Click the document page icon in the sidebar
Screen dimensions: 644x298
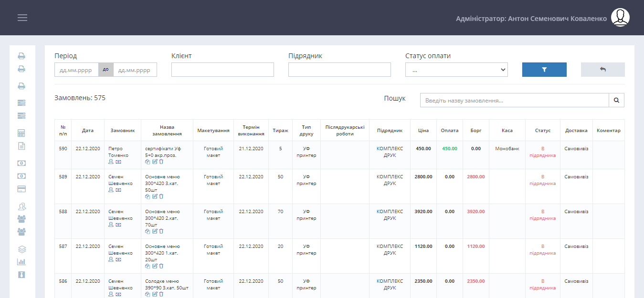pos(21,146)
